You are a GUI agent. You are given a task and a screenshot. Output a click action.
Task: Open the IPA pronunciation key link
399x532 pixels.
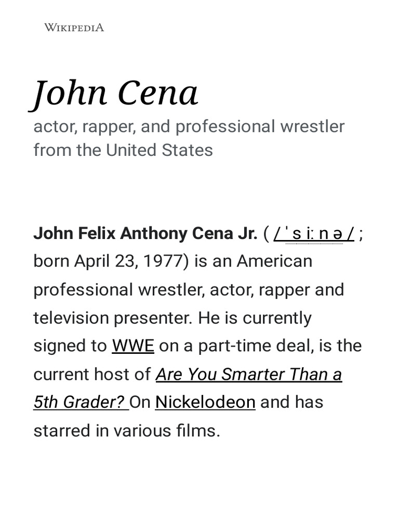314,234
